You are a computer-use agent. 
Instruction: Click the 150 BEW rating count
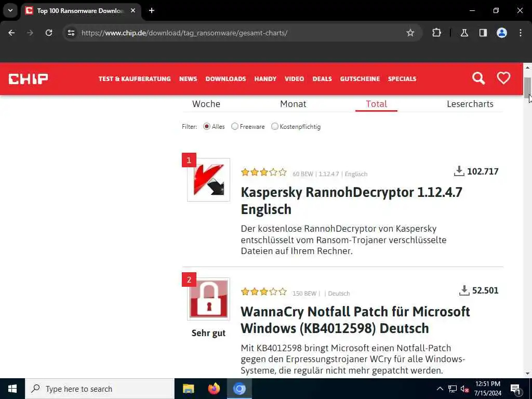coord(304,294)
